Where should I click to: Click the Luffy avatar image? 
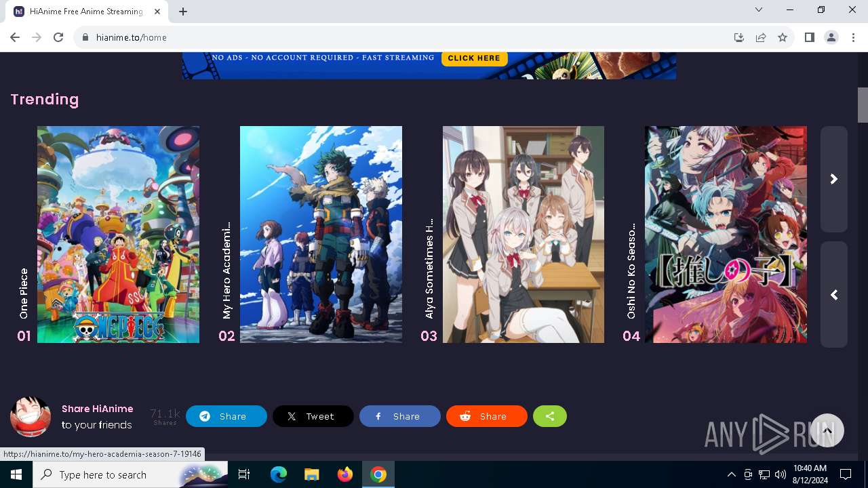pyautogui.click(x=31, y=417)
